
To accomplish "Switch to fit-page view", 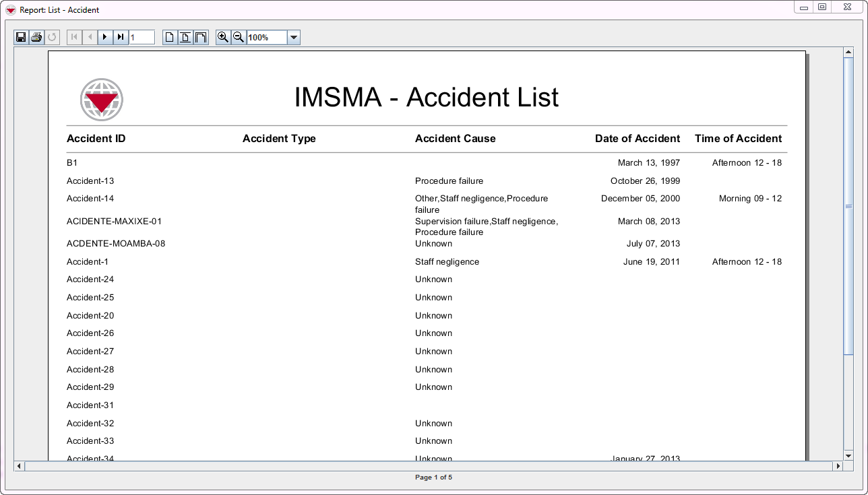I will tap(185, 37).
